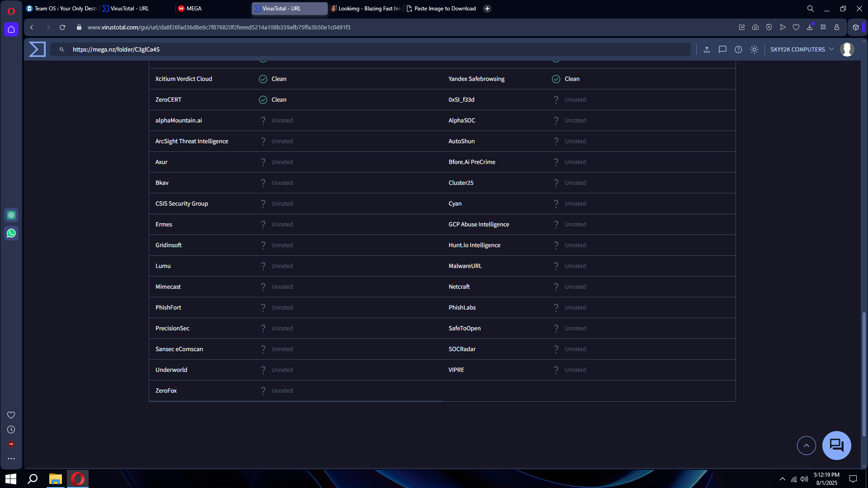Expand the SKYY2K COMPUTERS account dropdown
This screenshot has height=488, width=868.
tap(802, 49)
